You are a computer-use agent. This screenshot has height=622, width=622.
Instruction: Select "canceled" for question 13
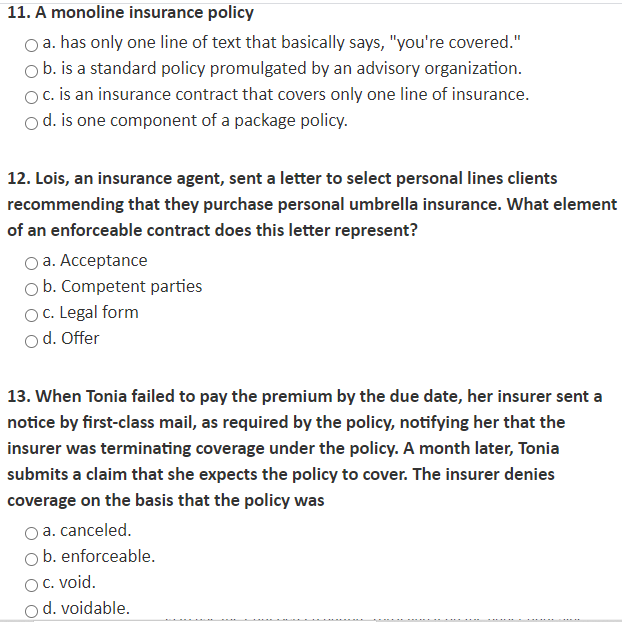[x=31, y=533]
